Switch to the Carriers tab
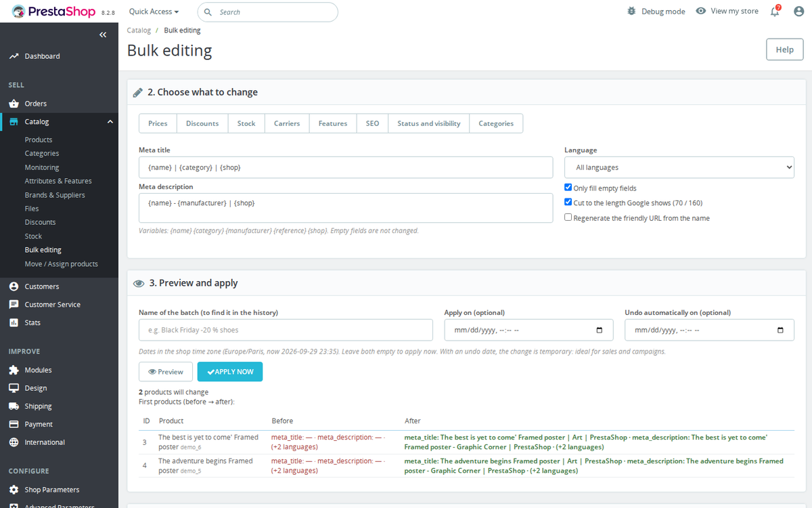 (287, 123)
